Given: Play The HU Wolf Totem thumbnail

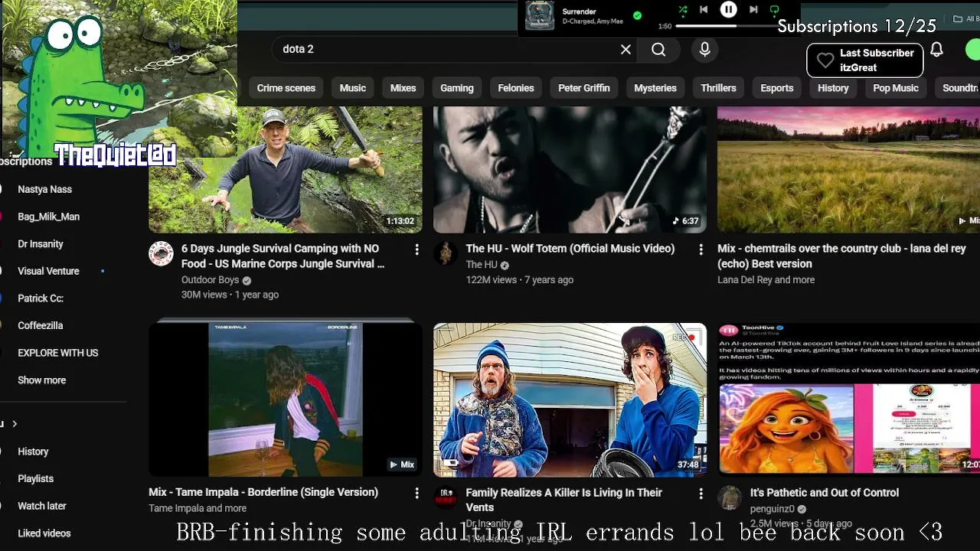Looking at the screenshot, I should tap(570, 169).
